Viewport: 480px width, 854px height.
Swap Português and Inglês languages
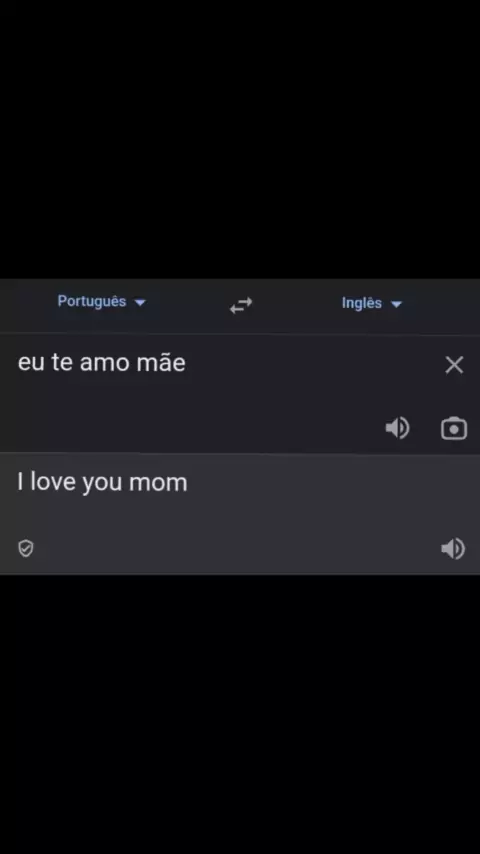click(x=241, y=305)
